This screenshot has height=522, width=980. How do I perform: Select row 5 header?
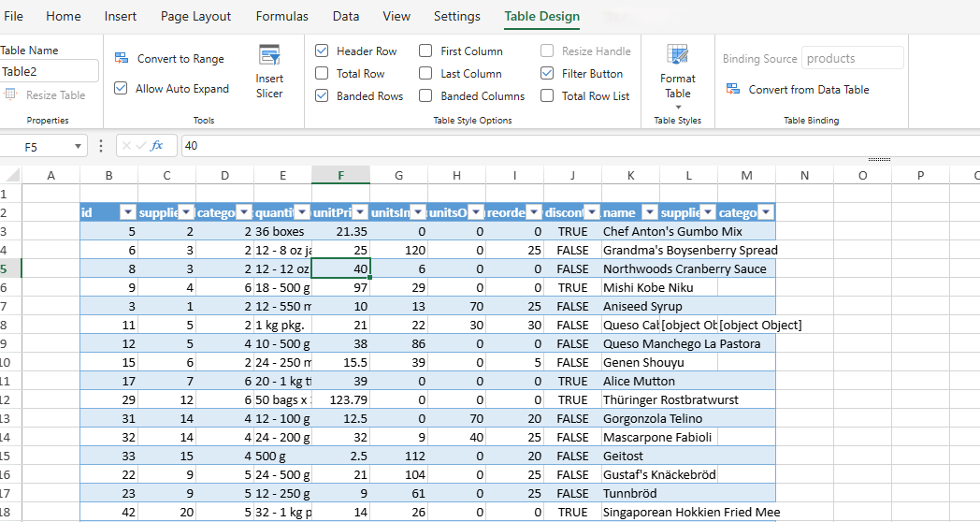tap(11, 268)
